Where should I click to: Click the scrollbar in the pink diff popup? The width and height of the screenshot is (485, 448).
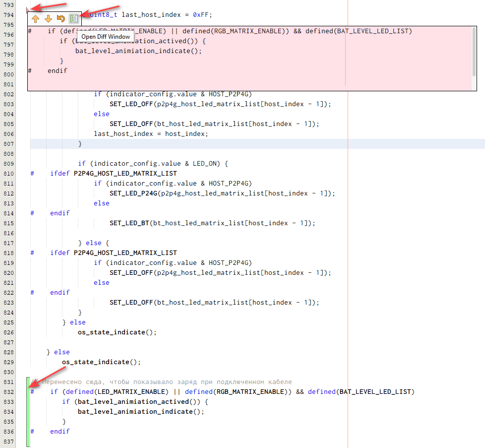click(474, 52)
